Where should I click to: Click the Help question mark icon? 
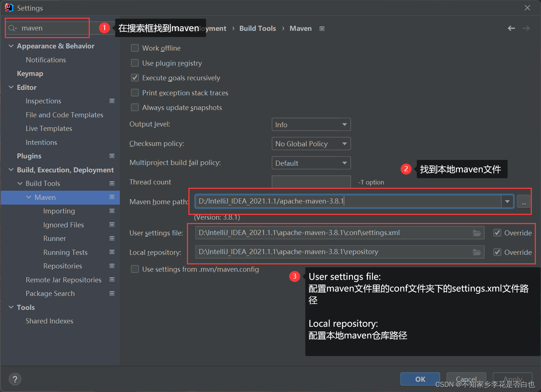(15, 379)
